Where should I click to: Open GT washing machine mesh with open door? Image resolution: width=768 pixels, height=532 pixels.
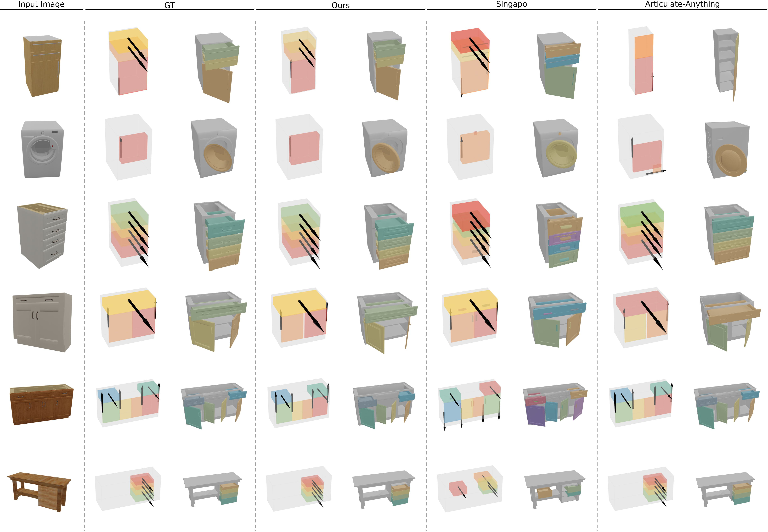[214, 148]
